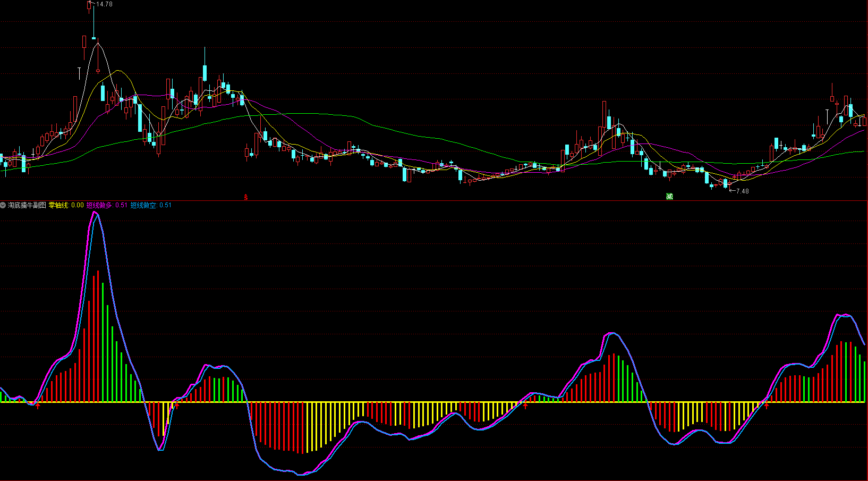Click the first red up-arrow buy signal
The width and height of the screenshot is (868, 481).
(38, 407)
